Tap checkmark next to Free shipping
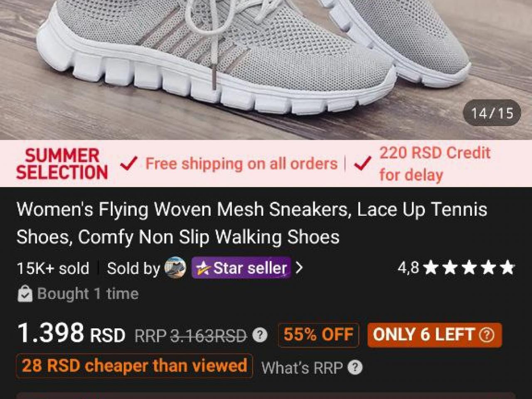This screenshot has width=532, height=399. pos(128,164)
